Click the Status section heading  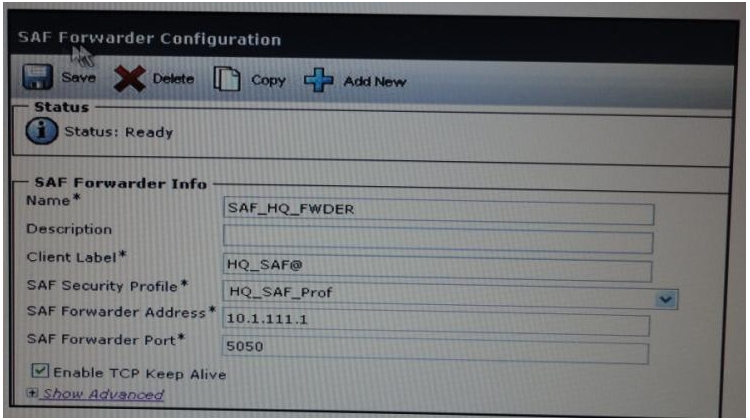(x=62, y=107)
